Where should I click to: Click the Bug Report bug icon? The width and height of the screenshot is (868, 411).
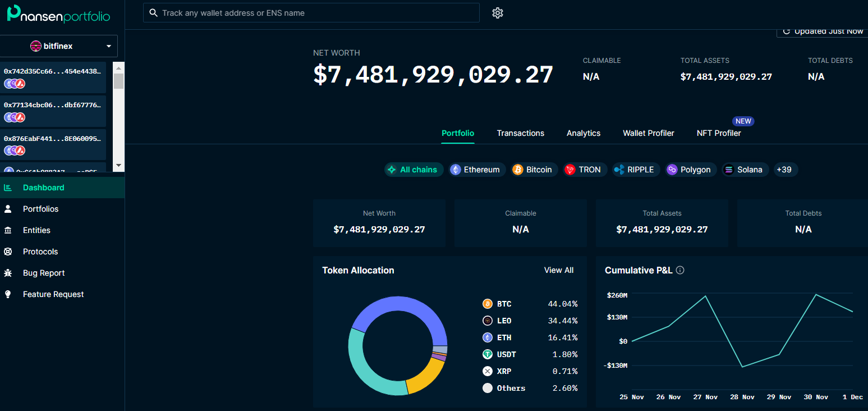click(8, 273)
